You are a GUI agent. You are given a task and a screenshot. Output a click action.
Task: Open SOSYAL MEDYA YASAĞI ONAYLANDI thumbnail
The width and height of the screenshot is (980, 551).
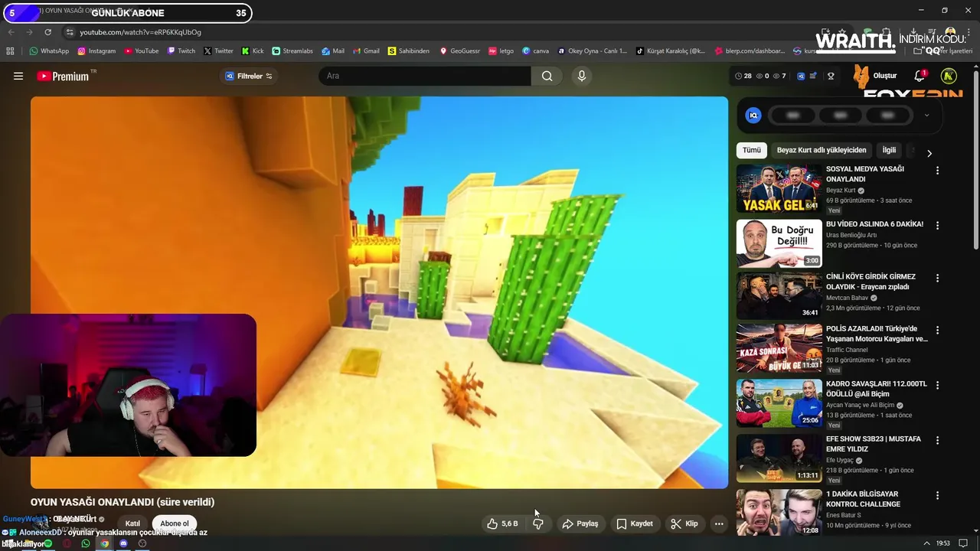click(x=779, y=189)
